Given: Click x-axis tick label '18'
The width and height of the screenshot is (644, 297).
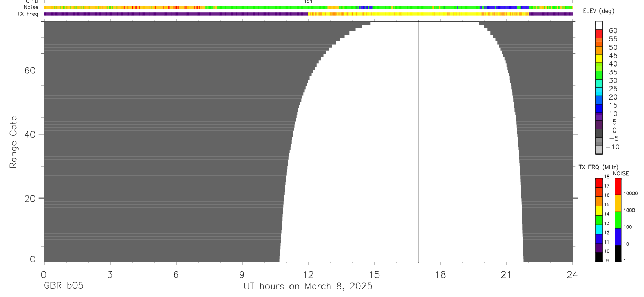Looking at the screenshot, I should [440, 274].
